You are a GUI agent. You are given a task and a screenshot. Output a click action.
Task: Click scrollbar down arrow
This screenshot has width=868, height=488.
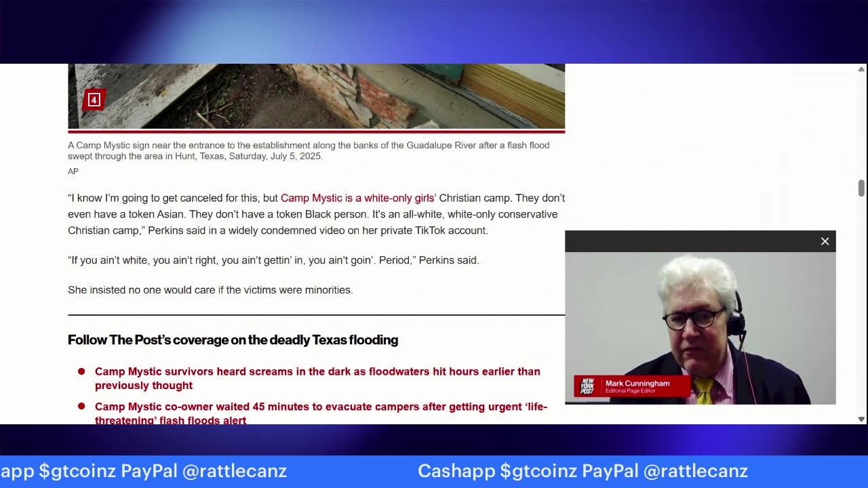861,420
